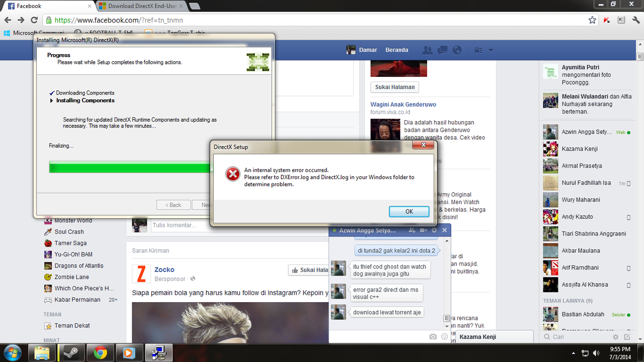Click the Zocko logo thumbnail
The image size is (644, 362).
coord(141,274)
